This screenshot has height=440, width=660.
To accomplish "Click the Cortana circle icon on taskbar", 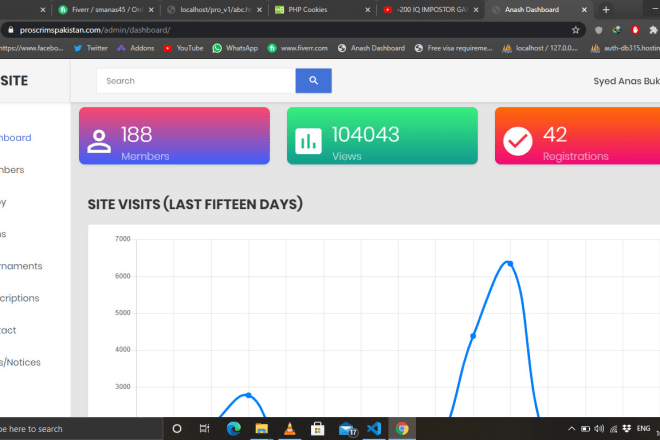I will tap(177, 429).
